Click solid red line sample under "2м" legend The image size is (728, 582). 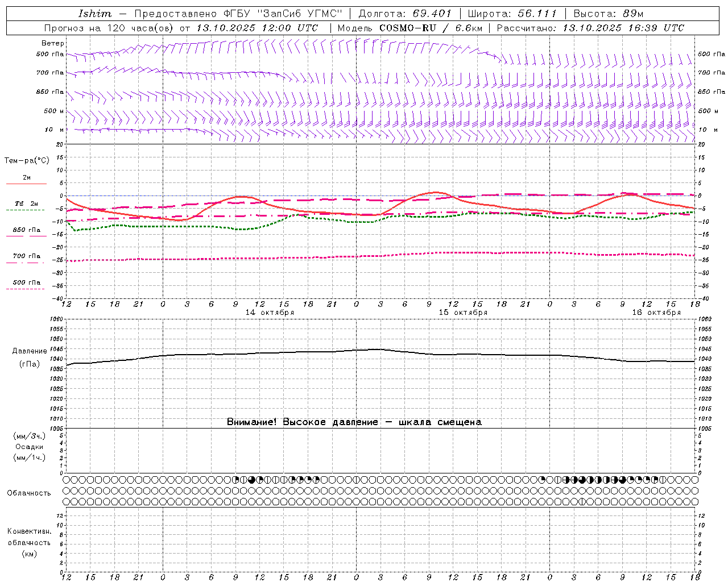click(26, 184)
